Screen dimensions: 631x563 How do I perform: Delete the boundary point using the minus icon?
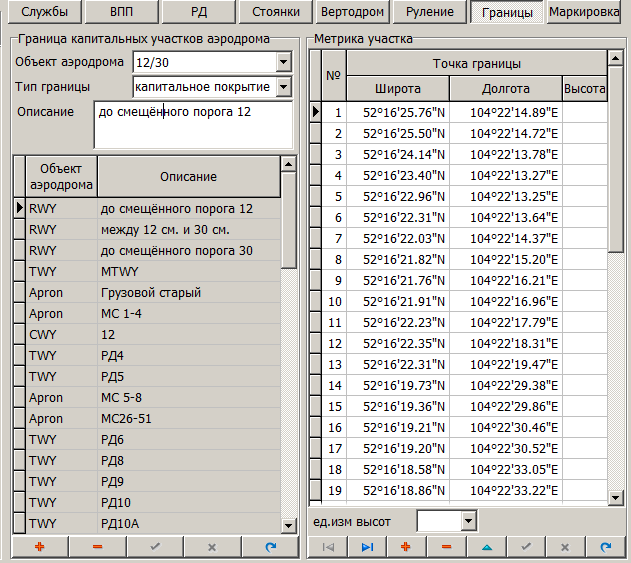pyautogui.click(x=446, y=548)
